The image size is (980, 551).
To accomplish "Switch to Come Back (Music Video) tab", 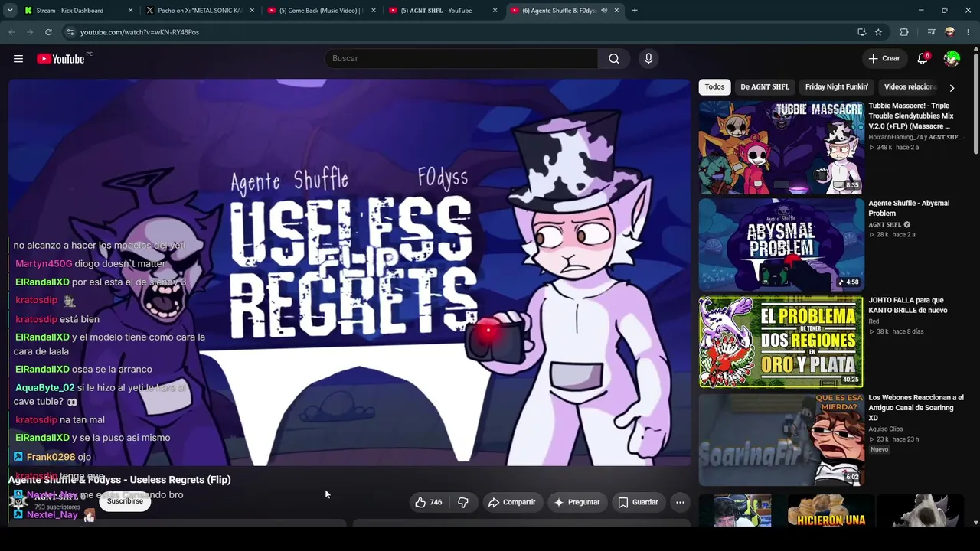I will [x=321, y=11].
